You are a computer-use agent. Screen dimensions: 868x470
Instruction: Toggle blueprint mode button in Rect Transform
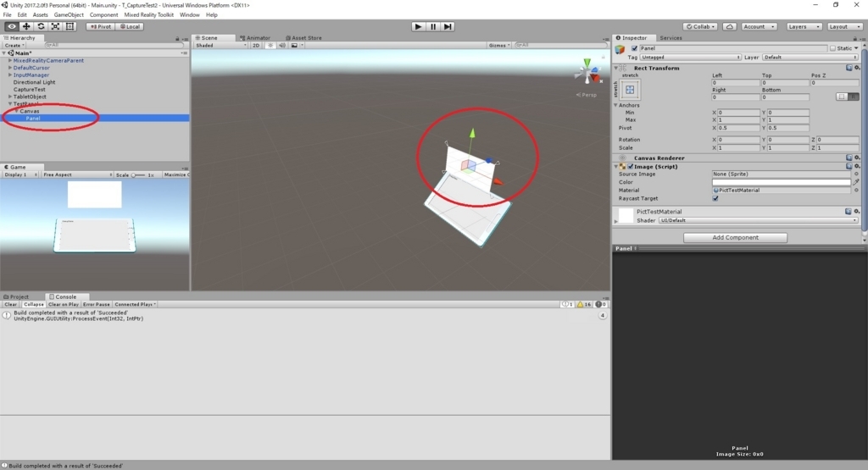pos(842,97)
